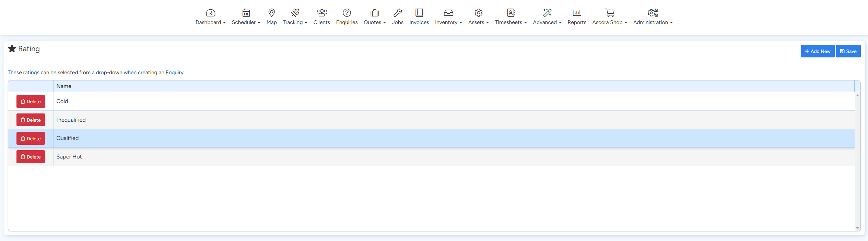Open the Timesheets menu
Screen dimensions: 868x241
(511, 22)
